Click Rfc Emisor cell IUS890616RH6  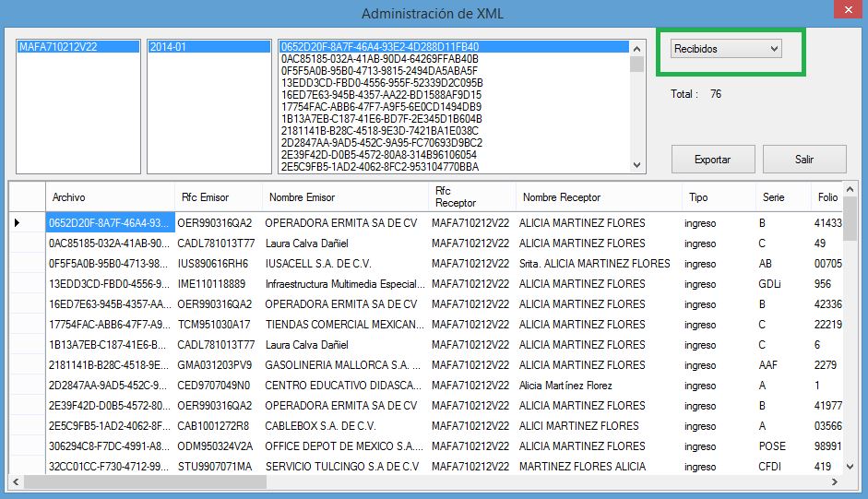[219, 264]
